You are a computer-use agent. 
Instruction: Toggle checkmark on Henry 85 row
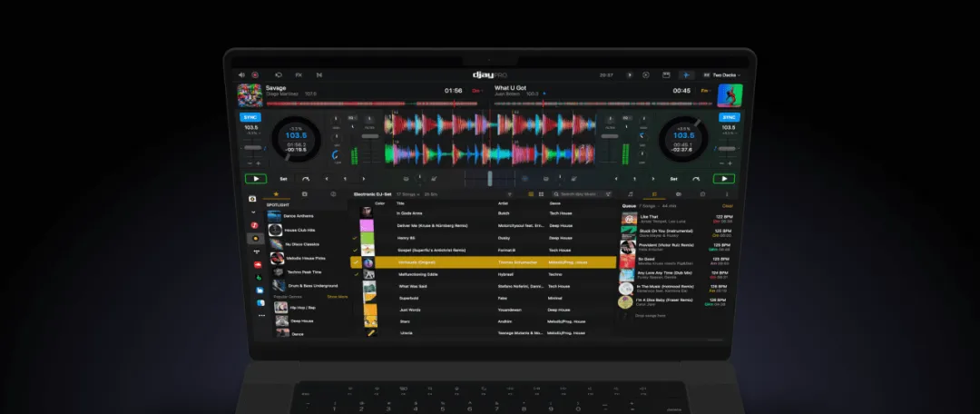pos(355,238)
